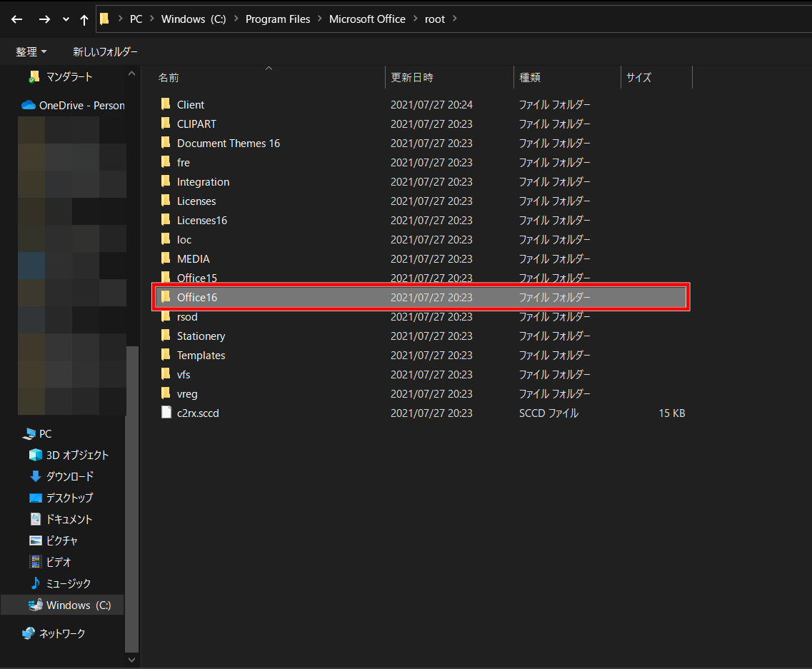Select the Office15 folder name
812x669 pixels.
(x=197, y=278)
